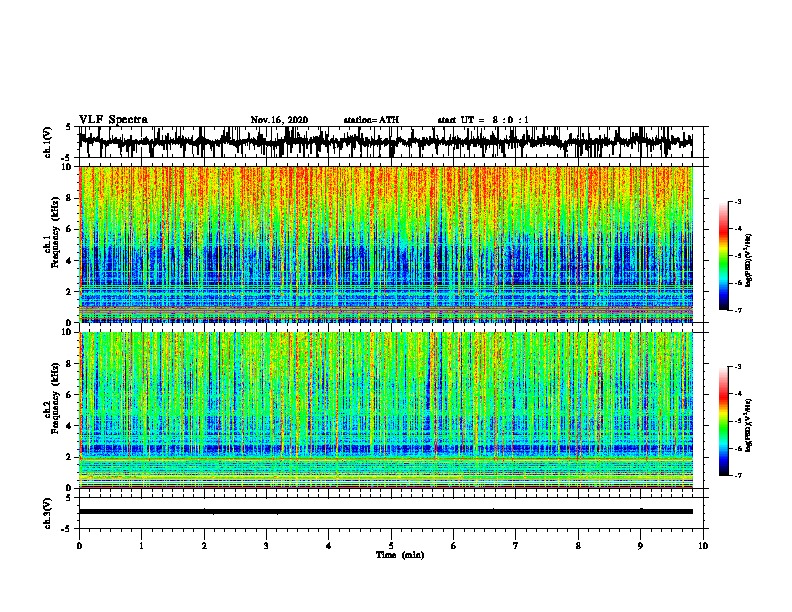792x612 pixels.
Task: Click the "-3" label on ch.1 color scale
Action: [737, 202]
